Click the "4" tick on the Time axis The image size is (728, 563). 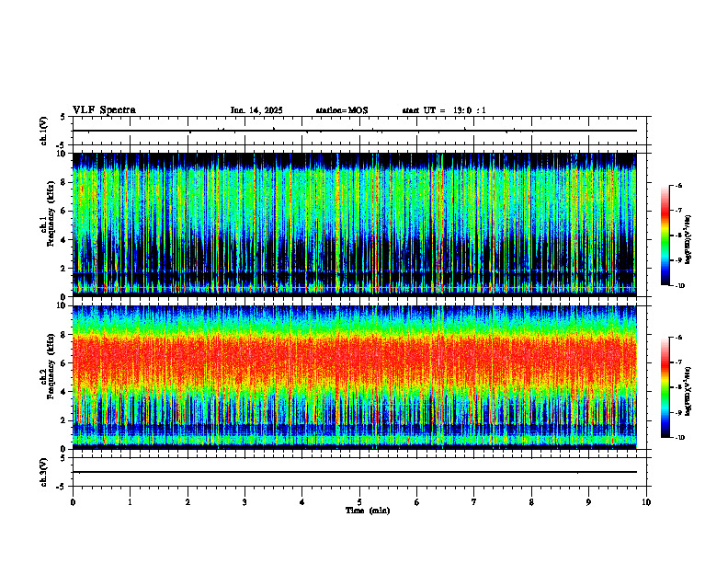tap(302, 502)
